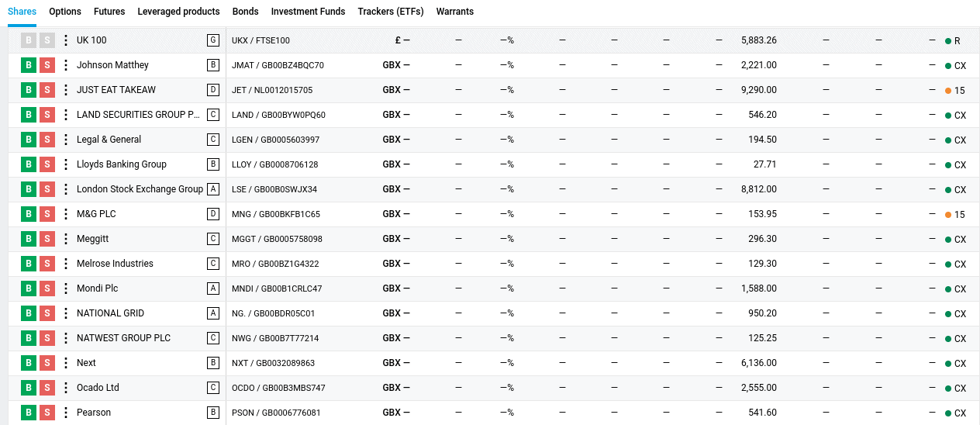Click price value 27.71 for Lloyds

pos(764,164)
